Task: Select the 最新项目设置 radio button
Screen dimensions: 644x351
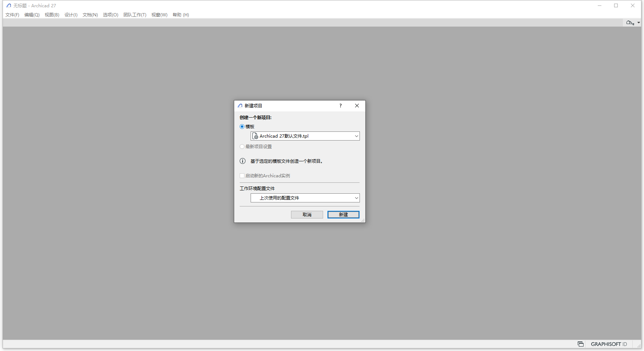Action: tap(242, 146)
